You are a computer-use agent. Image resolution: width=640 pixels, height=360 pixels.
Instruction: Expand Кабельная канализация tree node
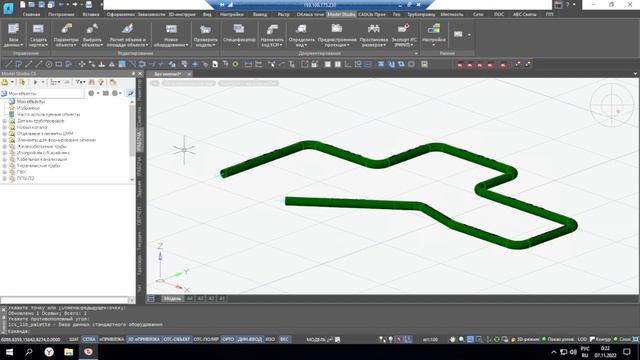(x=4, y=159)
